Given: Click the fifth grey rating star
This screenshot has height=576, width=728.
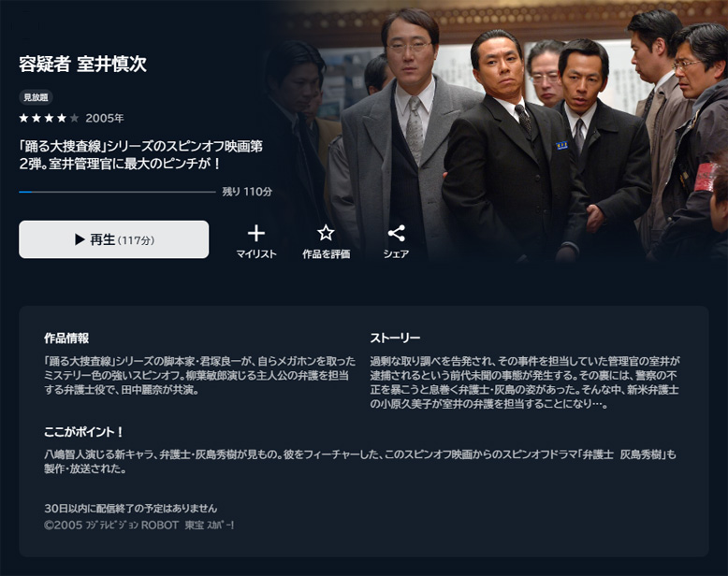Looking at the screenshot, I should coord(74,118).
